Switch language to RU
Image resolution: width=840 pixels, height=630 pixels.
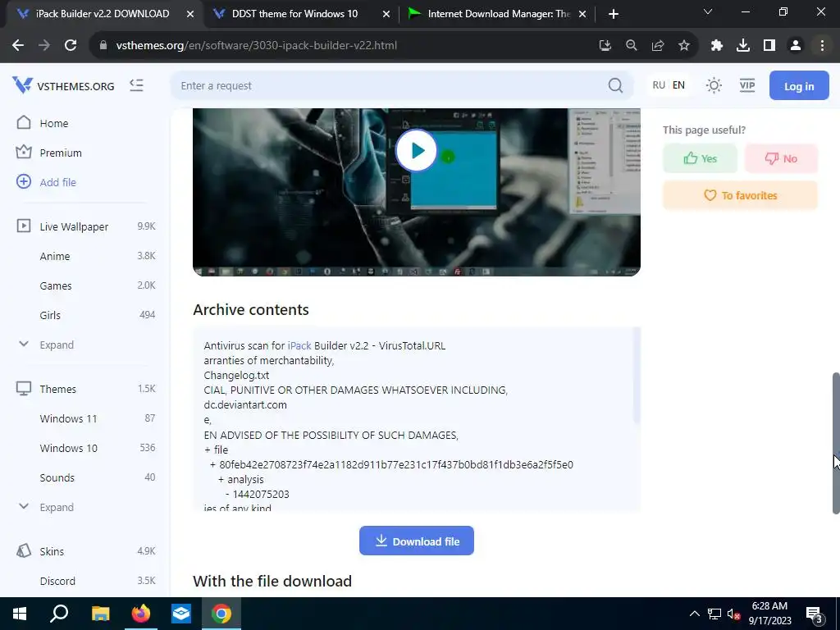659,85
